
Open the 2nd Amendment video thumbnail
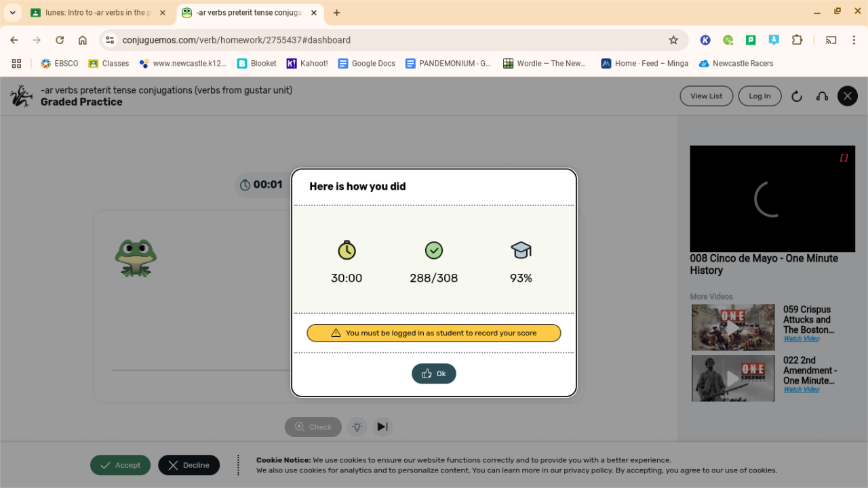coord(733,378)
